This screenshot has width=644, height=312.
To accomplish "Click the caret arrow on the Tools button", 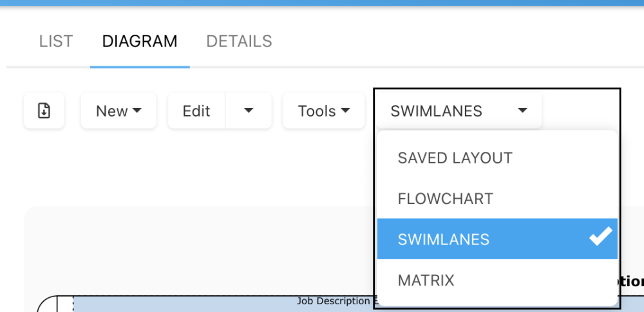I will [x=345, y=111].
